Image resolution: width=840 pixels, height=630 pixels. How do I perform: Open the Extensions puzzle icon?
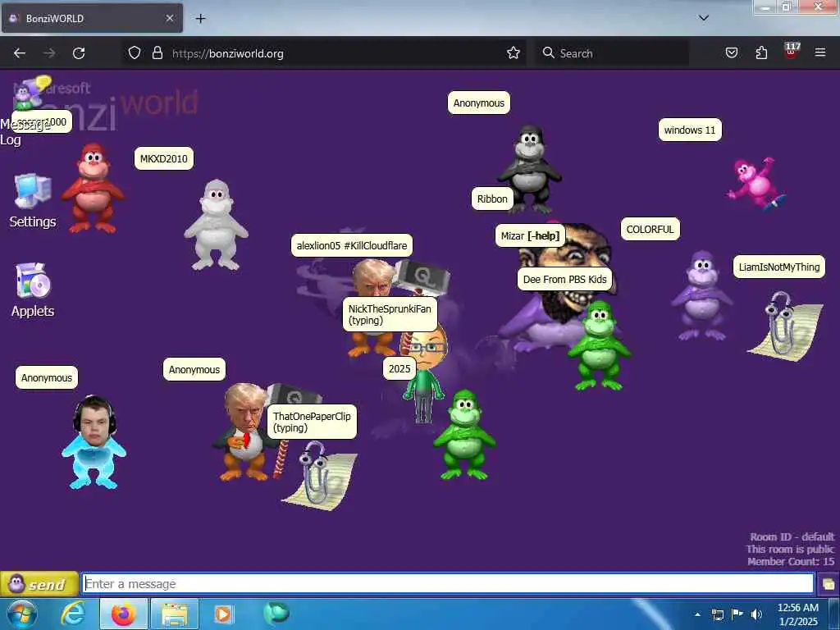(761, 53)
